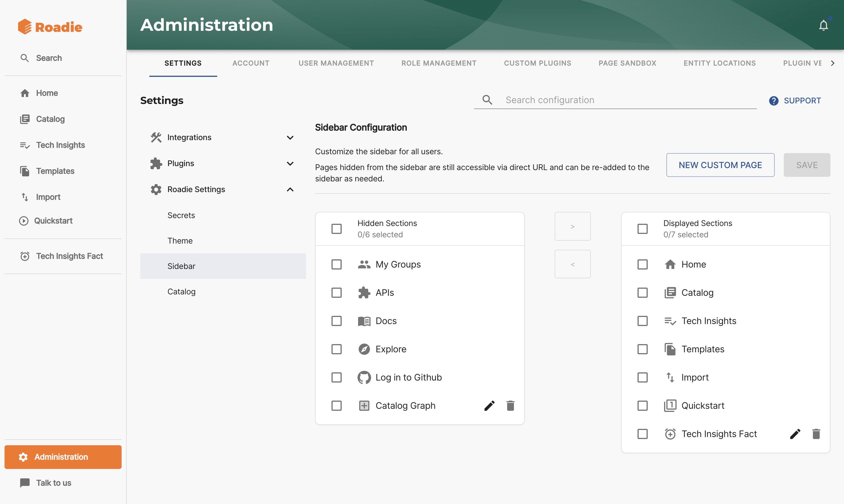Image resolution: width=844 pixels, height=504 pixels.
Task: Switch to the Role Management tab
Action: tap(438, 63)
